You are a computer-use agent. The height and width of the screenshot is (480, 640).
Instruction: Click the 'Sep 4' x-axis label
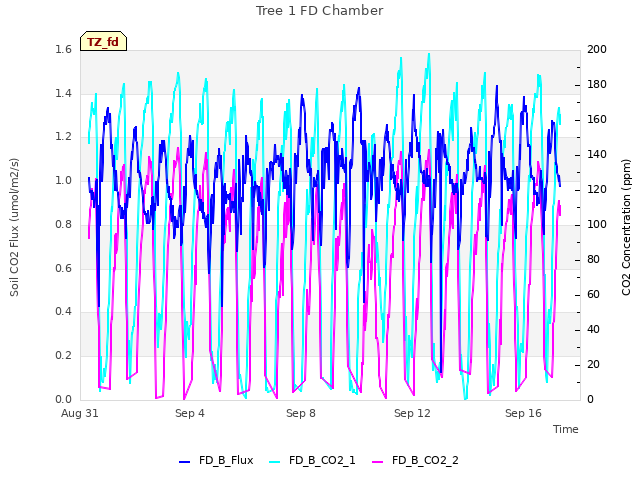pos(190,413)
